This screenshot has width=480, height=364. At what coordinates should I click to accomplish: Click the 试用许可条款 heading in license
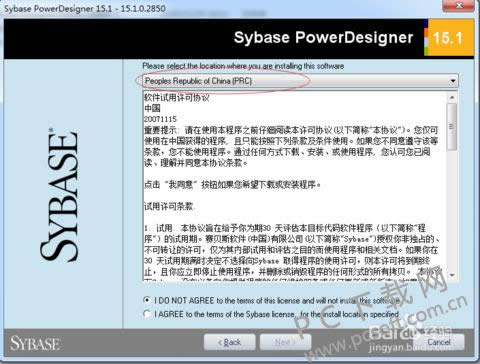point(169,206)
